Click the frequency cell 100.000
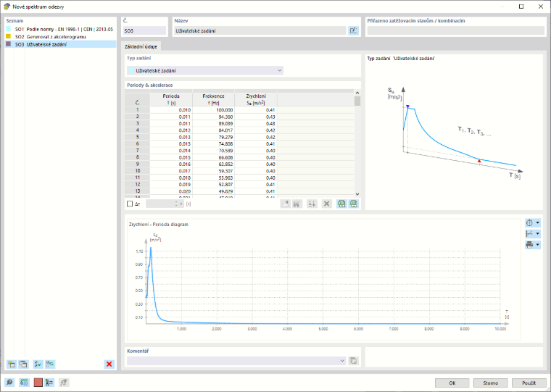The image size is (551, 392). pos(214,110)
